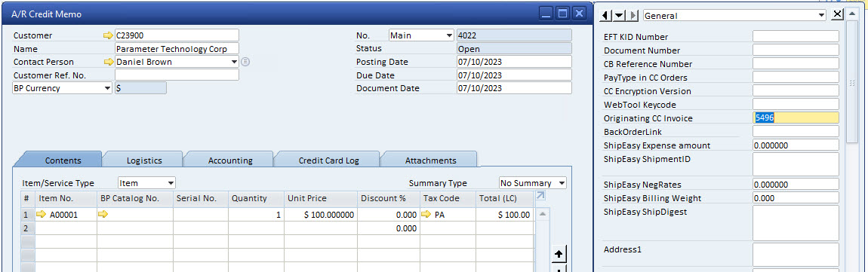Click the move row up arrow button
The image size is (868, 272).
coord(559,255)
